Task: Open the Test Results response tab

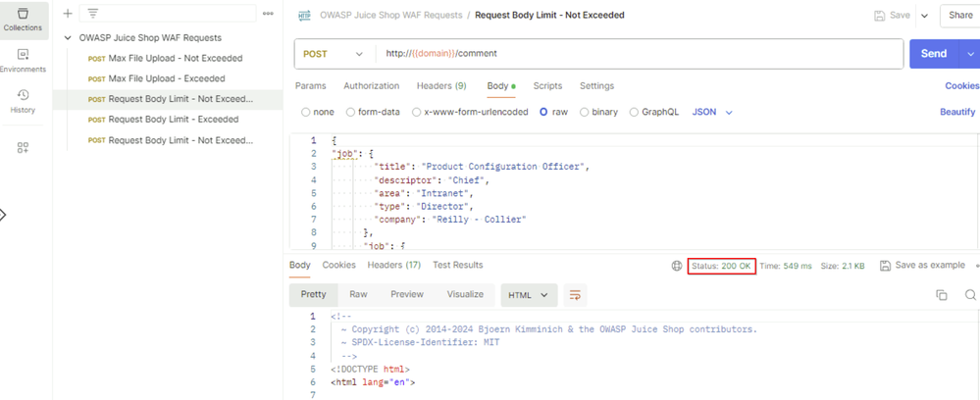Action: 457,265
